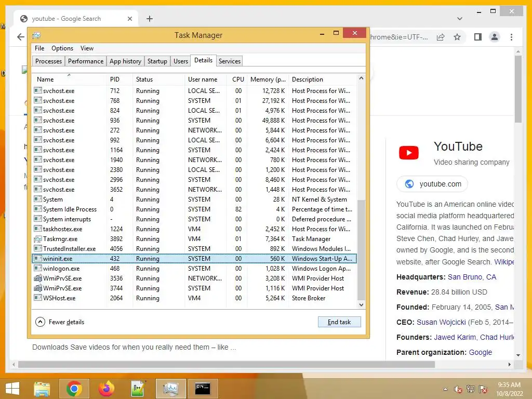Open the Jawed Karim link

455,337
